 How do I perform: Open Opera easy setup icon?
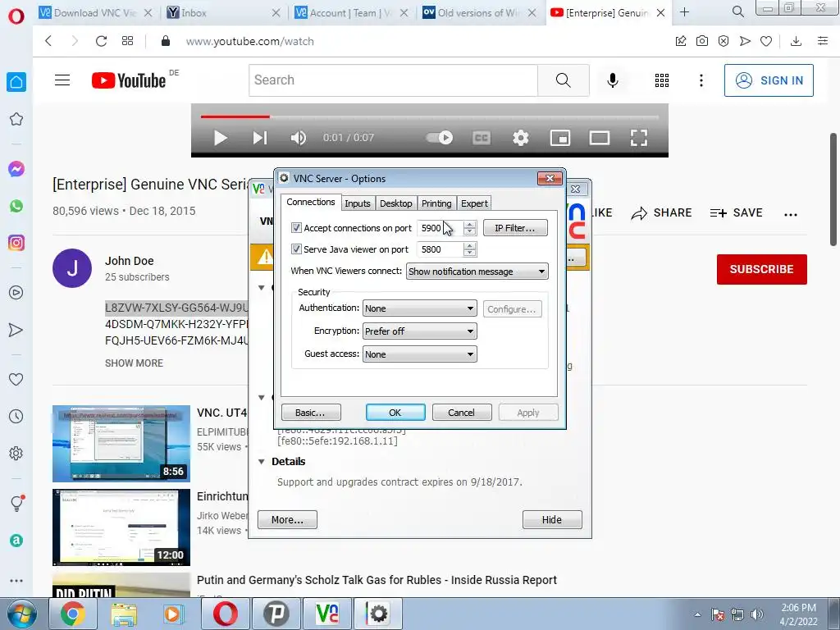[x=823, y=41]
